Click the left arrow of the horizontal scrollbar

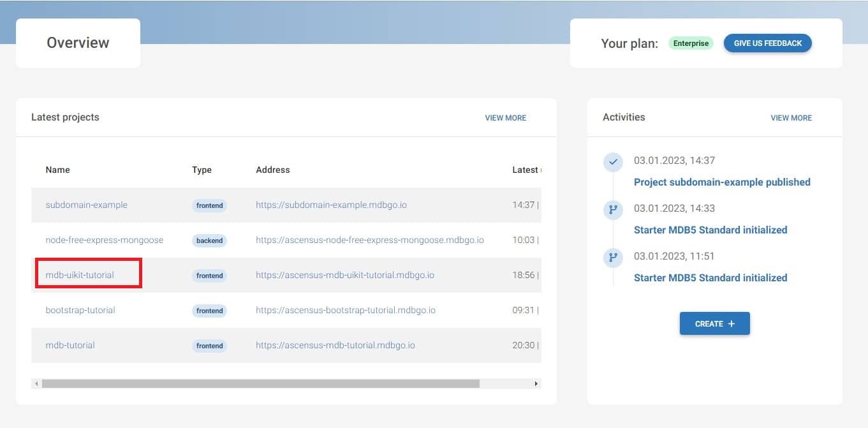coord(36,384)
